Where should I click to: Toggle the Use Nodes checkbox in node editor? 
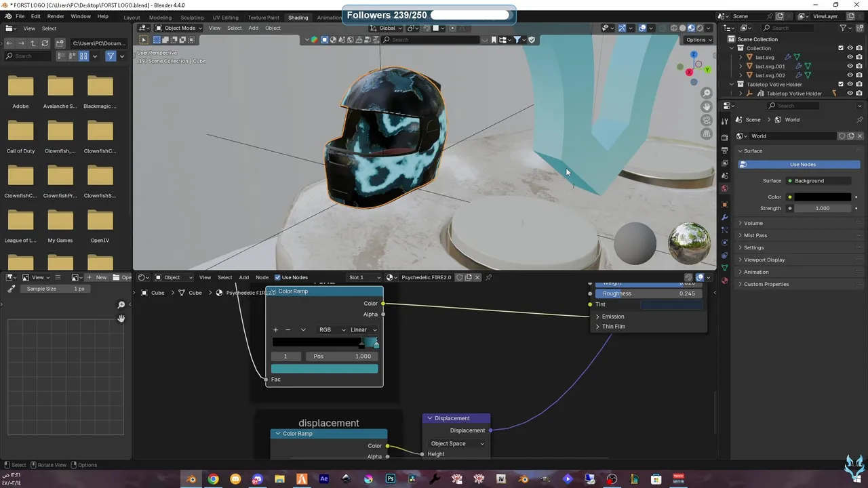pos(277,277)
